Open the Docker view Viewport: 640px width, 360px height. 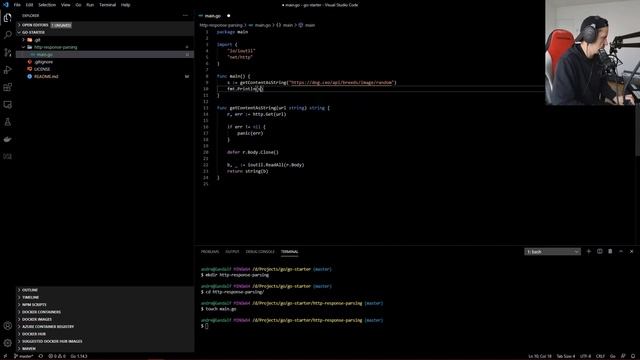7,139
